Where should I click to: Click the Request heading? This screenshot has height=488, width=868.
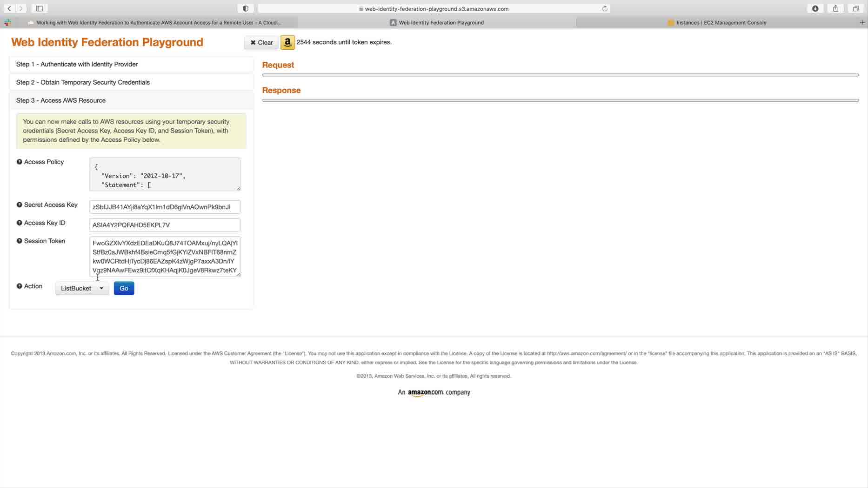[278, 65]
